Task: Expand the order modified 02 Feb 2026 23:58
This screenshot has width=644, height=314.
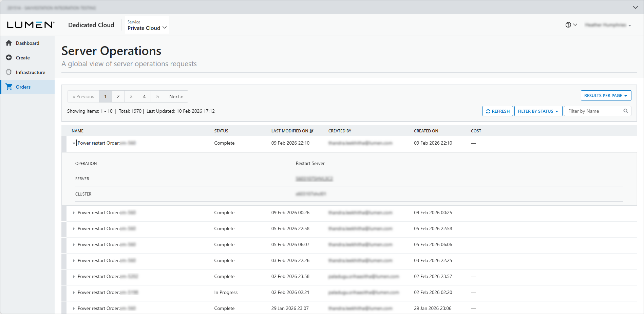Action: [x=74, y=277]
